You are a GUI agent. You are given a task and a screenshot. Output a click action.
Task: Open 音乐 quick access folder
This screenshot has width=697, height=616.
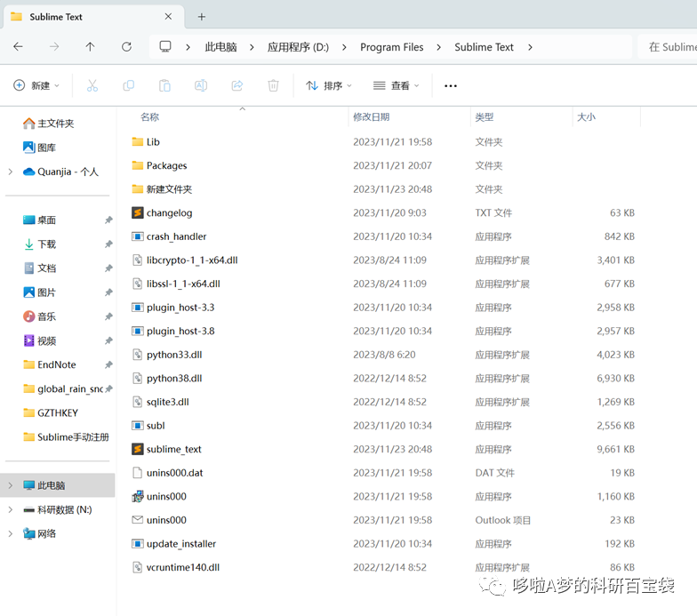(x=39, y=316)
